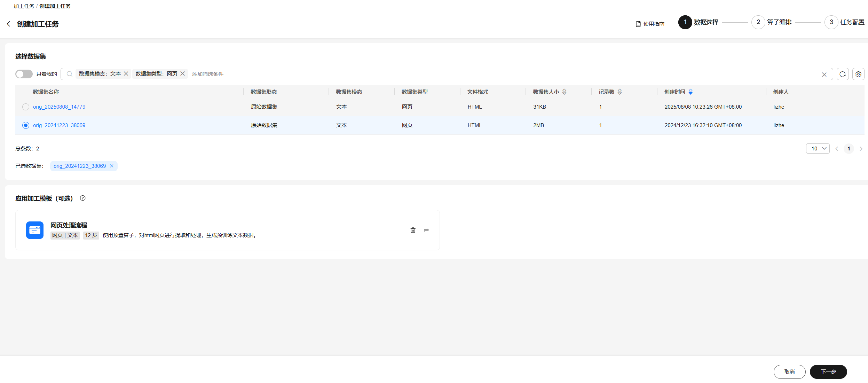Select the orig_20250808_14779 radio button
Image resolution: width=868 pixels, height=383 pixels.
(26, 107)
